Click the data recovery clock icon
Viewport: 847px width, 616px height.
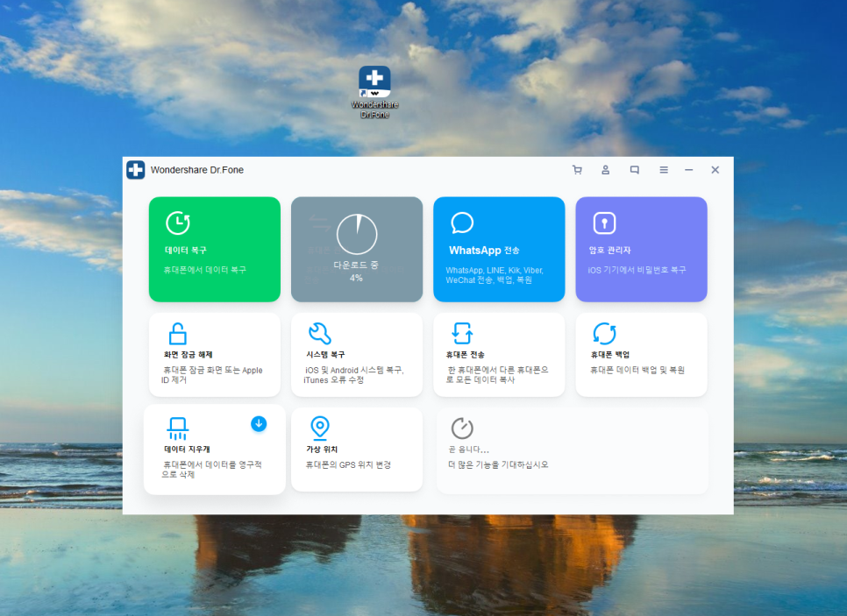(x=178, y=223)
